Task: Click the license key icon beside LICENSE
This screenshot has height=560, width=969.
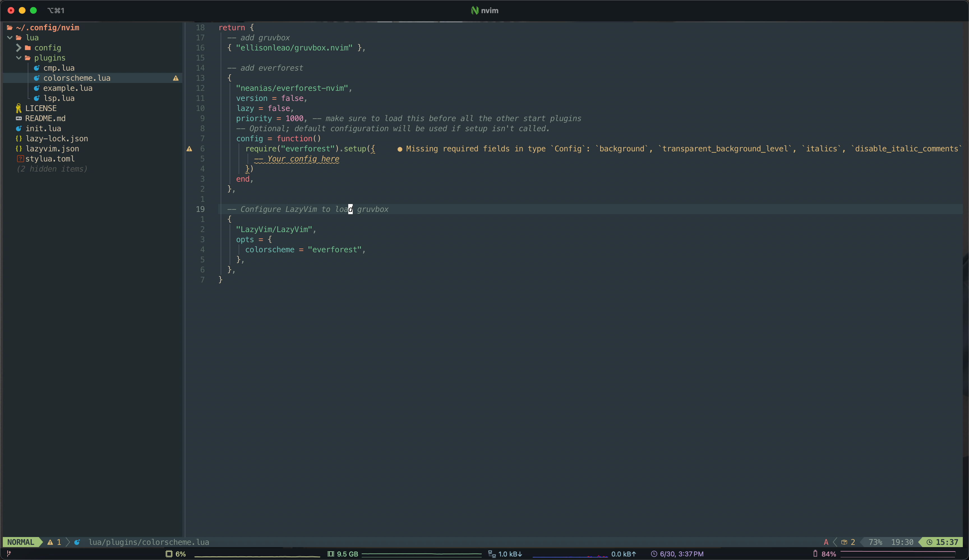Action: [19, 108]
